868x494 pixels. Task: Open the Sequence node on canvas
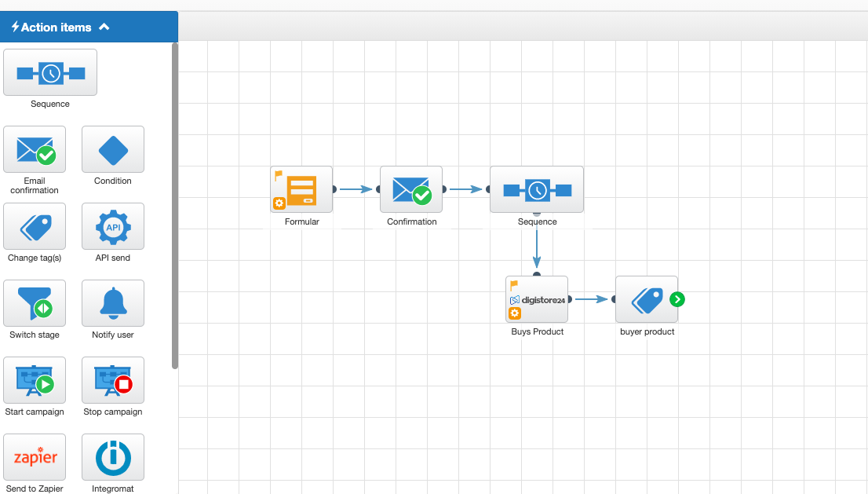(537, 189)
